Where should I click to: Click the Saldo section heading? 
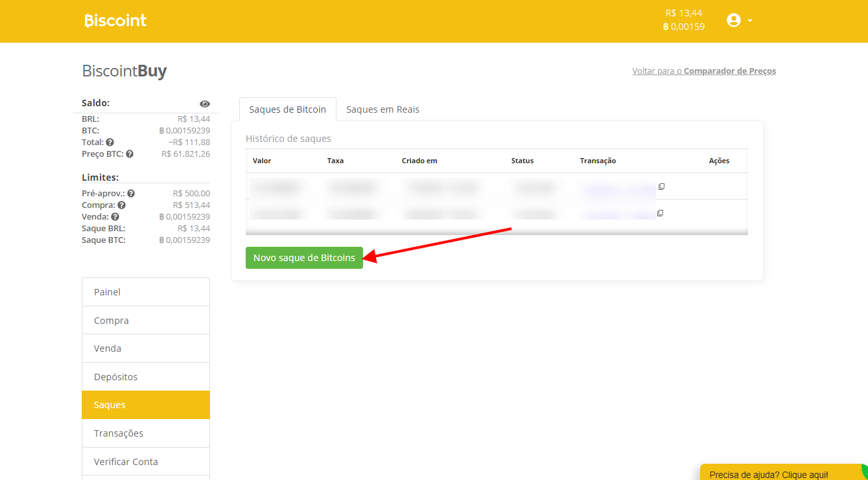pos(96,103)
